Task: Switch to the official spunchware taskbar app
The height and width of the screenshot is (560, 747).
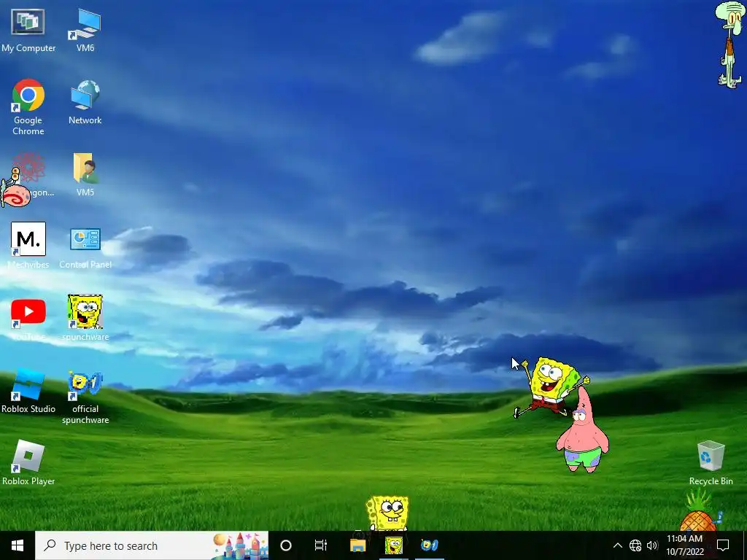Action: (429, 545)
